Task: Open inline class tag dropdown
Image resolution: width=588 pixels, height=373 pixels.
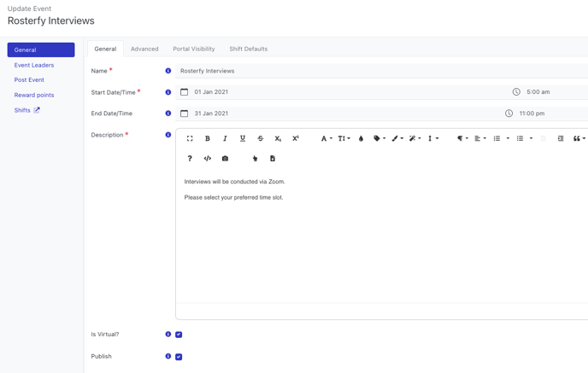Action: click(x=379, y=138)
